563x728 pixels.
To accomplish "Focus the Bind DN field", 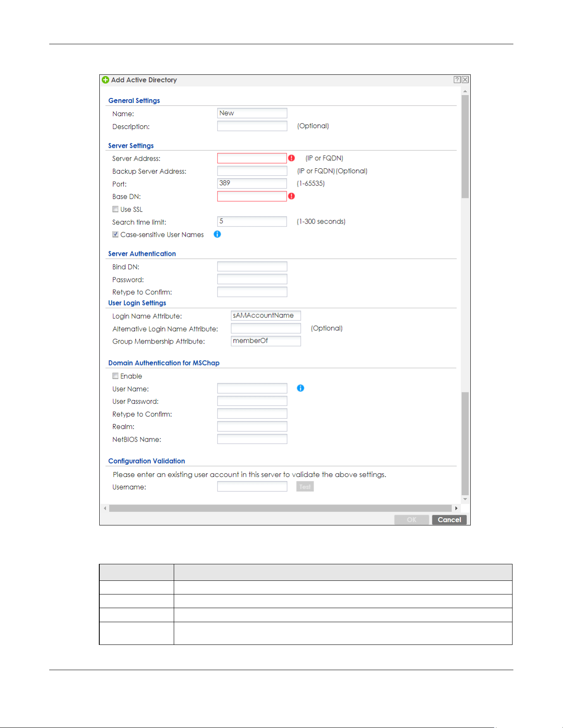I will click(252, 266).
